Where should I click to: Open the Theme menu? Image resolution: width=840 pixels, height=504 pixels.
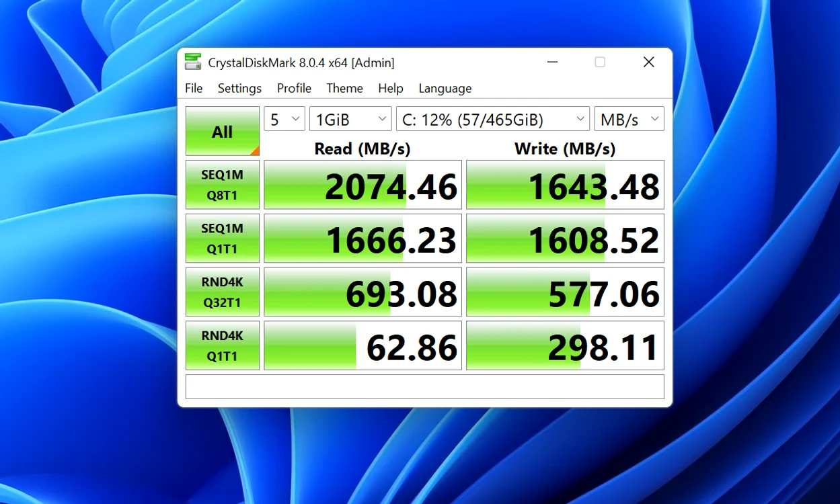point(344,88)
